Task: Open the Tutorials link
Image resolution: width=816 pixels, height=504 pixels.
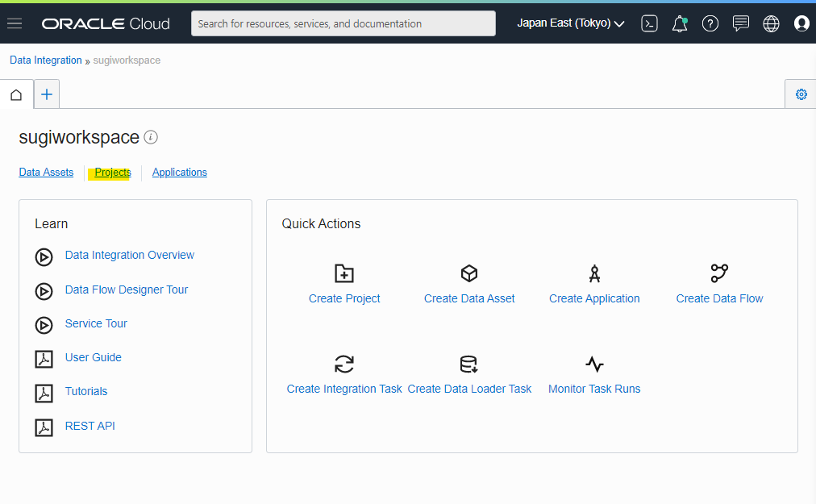Action: click(x=85, y=392)
